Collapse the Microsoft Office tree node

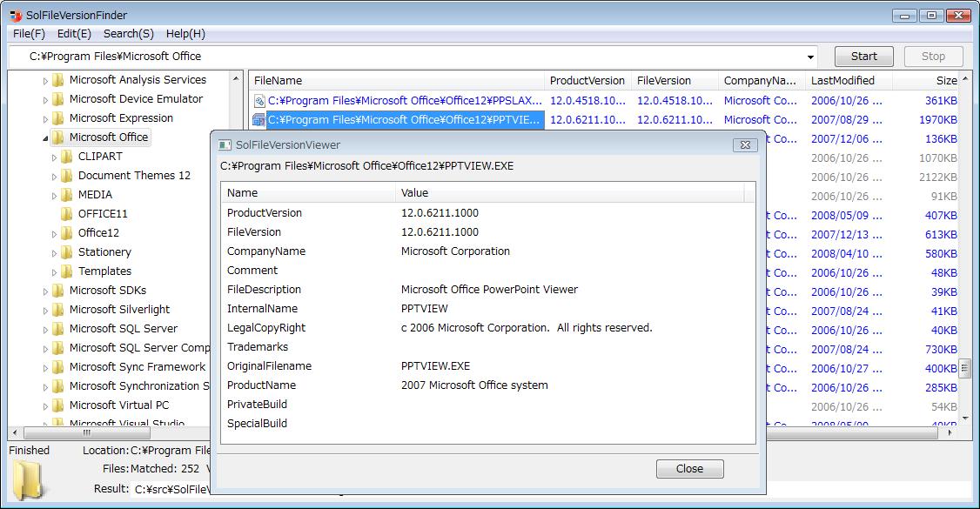45,138
